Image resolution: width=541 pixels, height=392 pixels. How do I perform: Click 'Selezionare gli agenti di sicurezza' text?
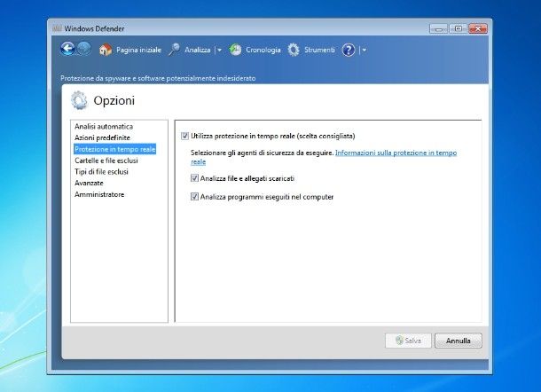pyautogui.click(x=263, y=153)
